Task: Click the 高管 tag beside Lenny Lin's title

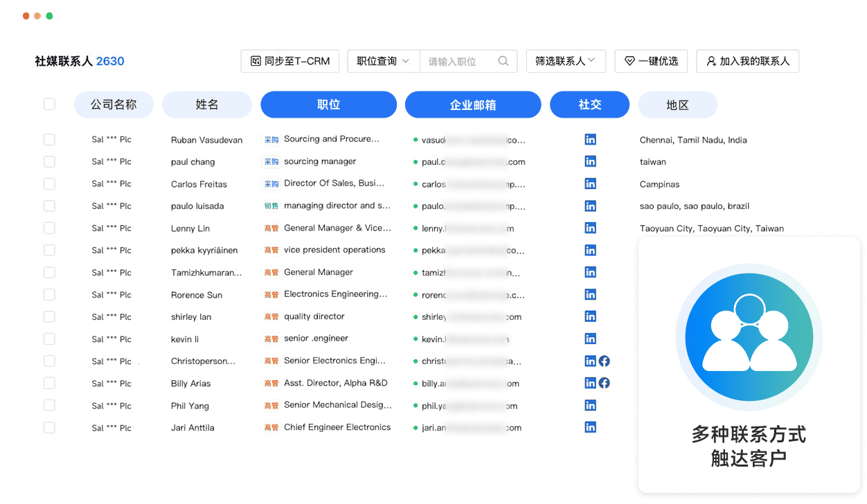Action: [x=271, y=228]
